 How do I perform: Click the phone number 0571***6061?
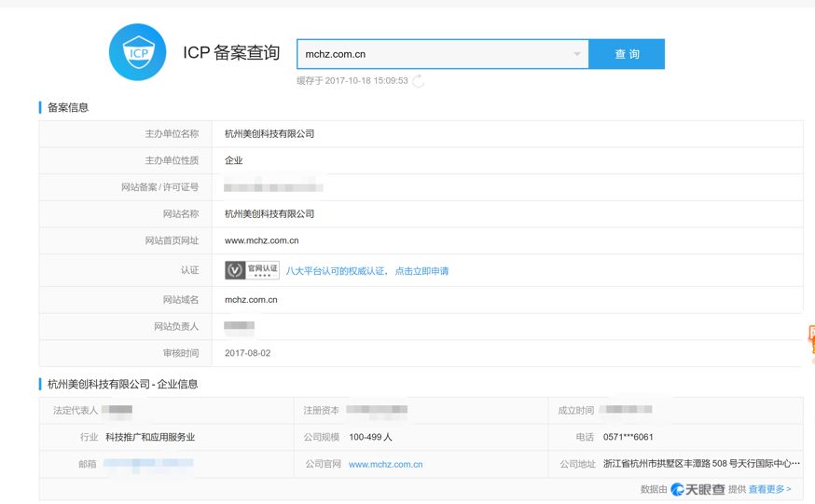pos(628,437)
